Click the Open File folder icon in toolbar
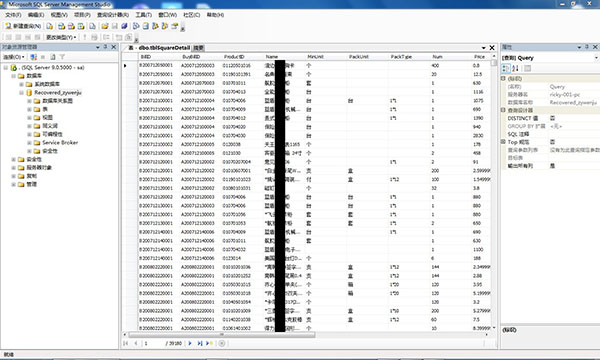This screenshot has width=600, height=360. [x=105, y=26]
